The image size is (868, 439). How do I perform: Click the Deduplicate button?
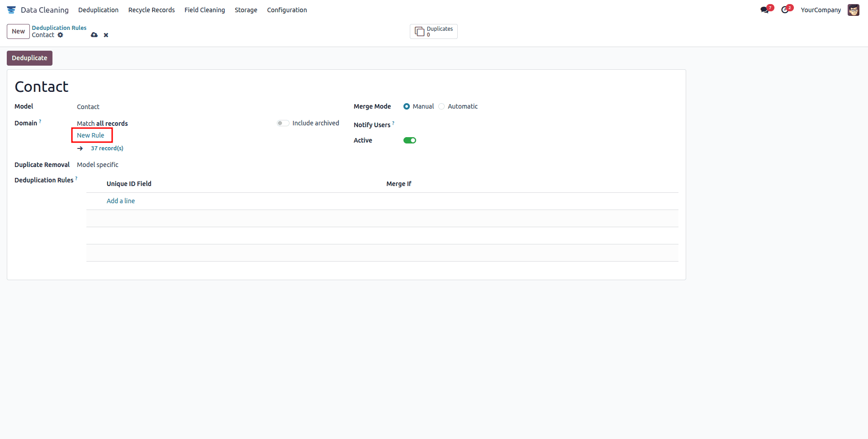[29, 58]
